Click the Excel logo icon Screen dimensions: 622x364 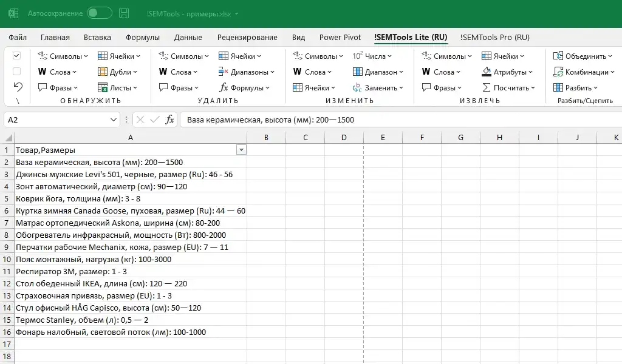pos(13,13)
